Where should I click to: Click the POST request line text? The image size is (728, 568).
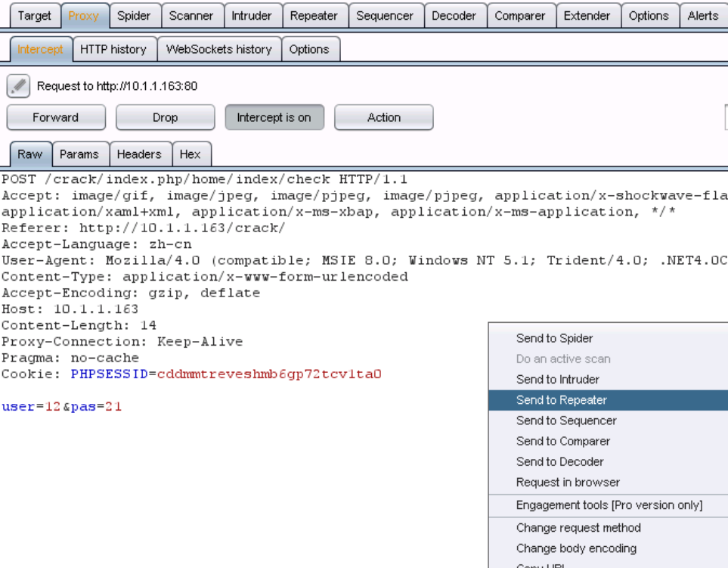click(x=204, y=179)
